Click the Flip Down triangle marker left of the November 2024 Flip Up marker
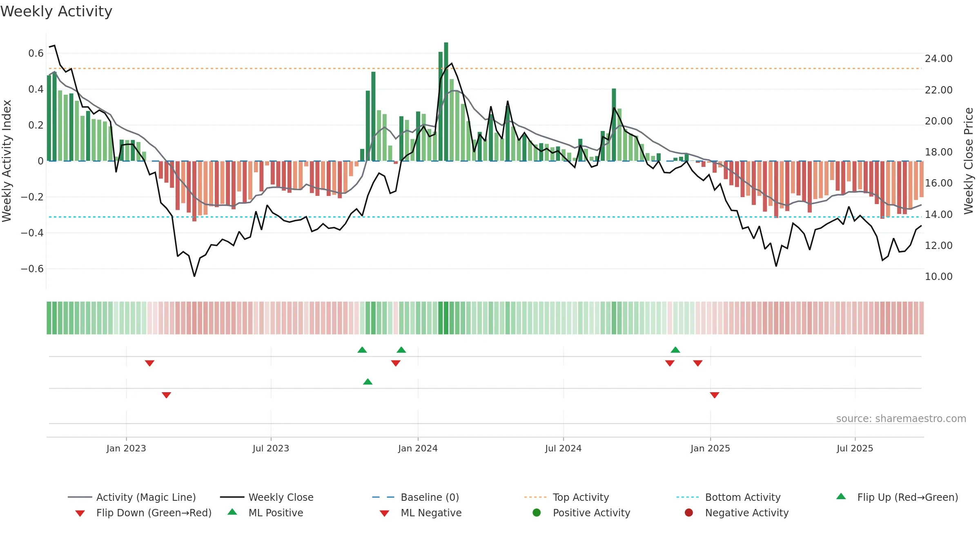 (670, 363)
